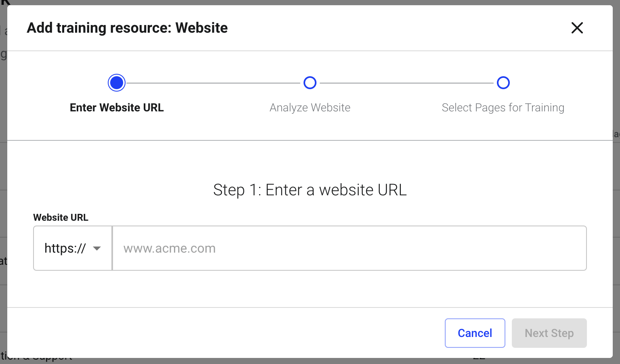Screen dimensions: 620x364
Task: Cancel adding the website resource
Action: (x=475, y=333)
